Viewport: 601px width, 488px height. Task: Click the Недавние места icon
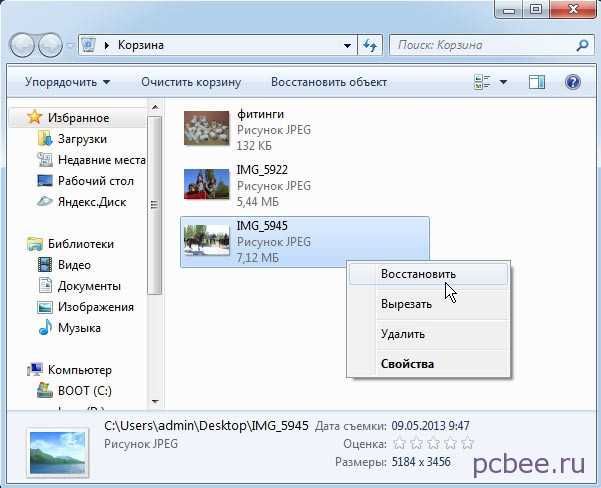[44, 159]
